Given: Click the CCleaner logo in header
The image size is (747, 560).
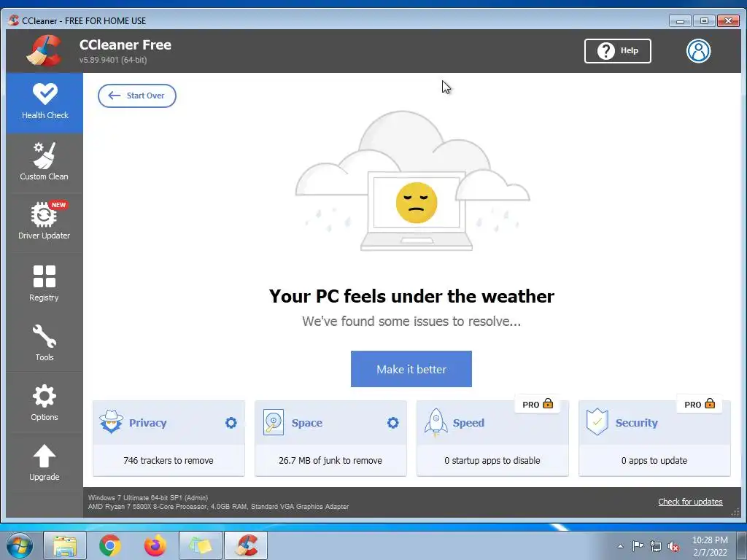Looking at the screenshot, I should pos(44,50).
